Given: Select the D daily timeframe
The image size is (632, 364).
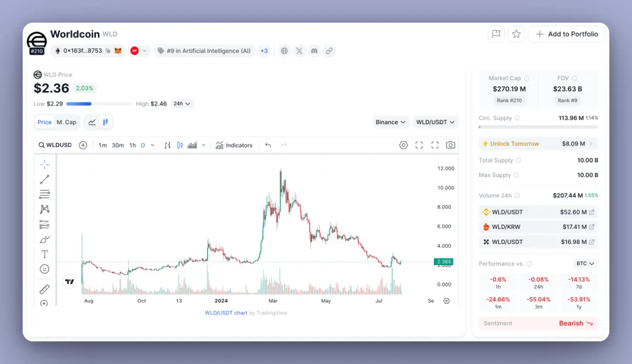Looking at the screenshot, I should [144, 145].
